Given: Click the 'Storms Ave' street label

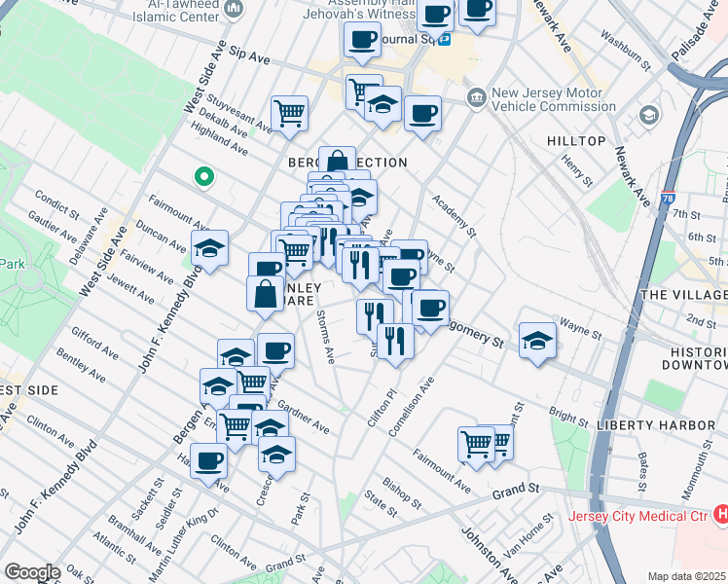Looking at the screenshot, I should (325, 337).
